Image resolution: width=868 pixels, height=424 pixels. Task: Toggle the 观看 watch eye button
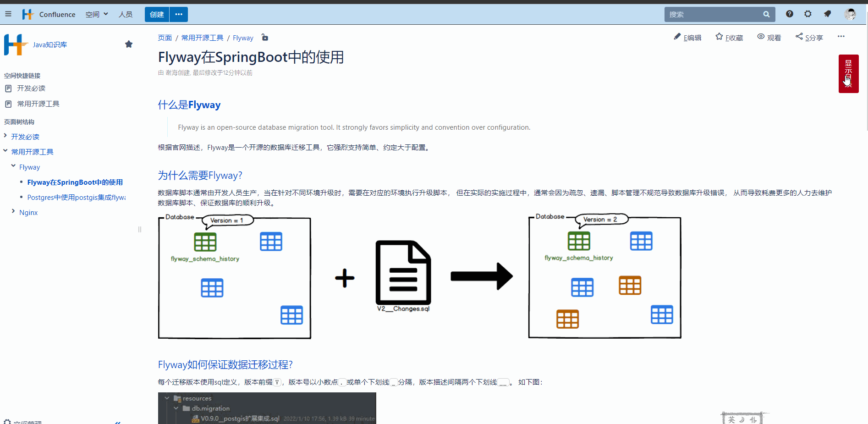coord(769,37)
